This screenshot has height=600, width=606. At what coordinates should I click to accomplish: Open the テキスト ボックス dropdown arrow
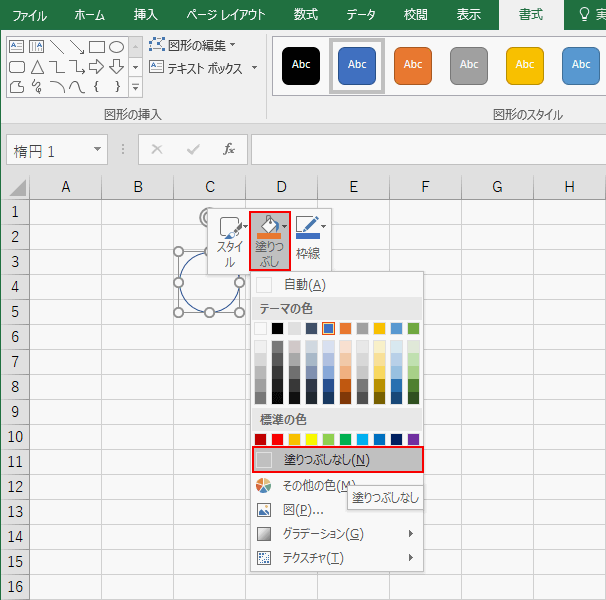254,68
